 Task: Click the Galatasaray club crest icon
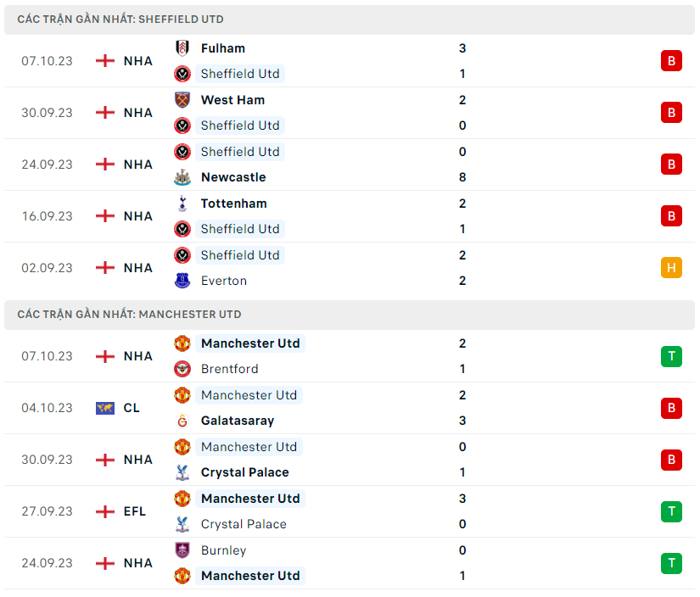coord(182,421)
